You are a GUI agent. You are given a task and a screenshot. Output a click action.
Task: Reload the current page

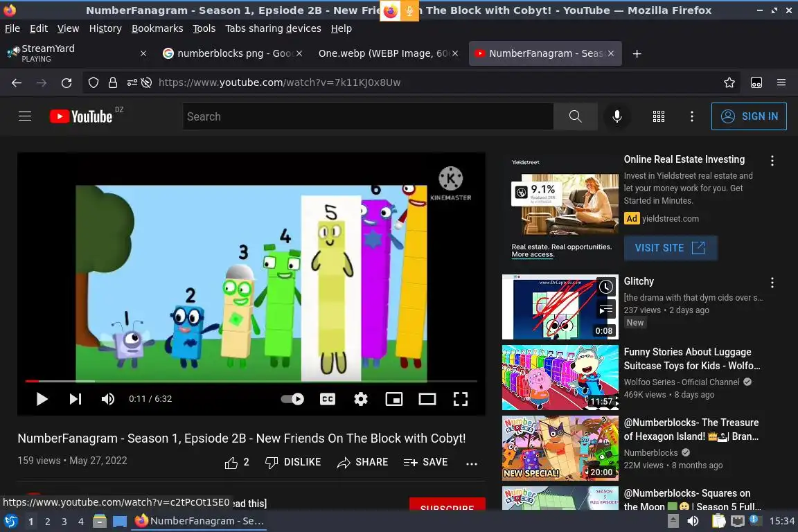coord(66,82)
